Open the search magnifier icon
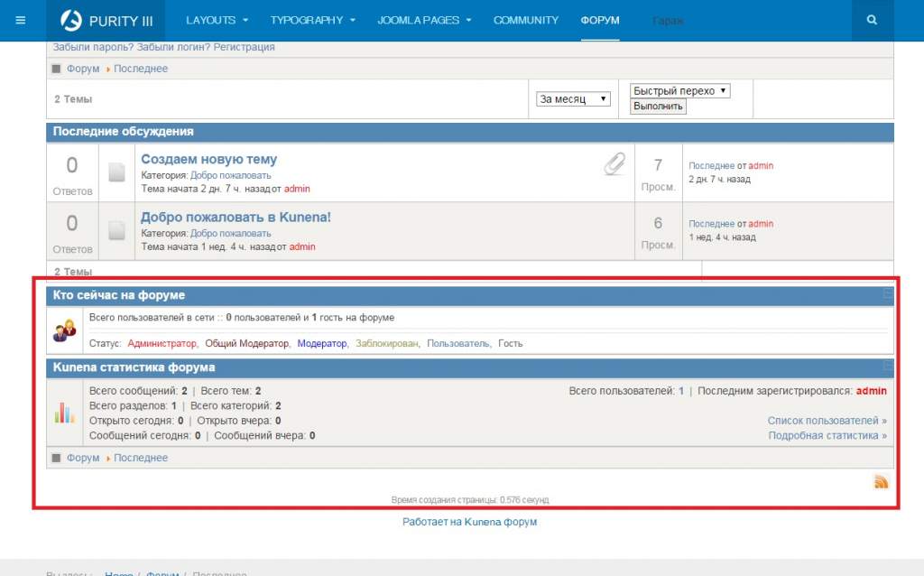Image resolution: width=924 pixels, height=576 pixels. point(873,20)
